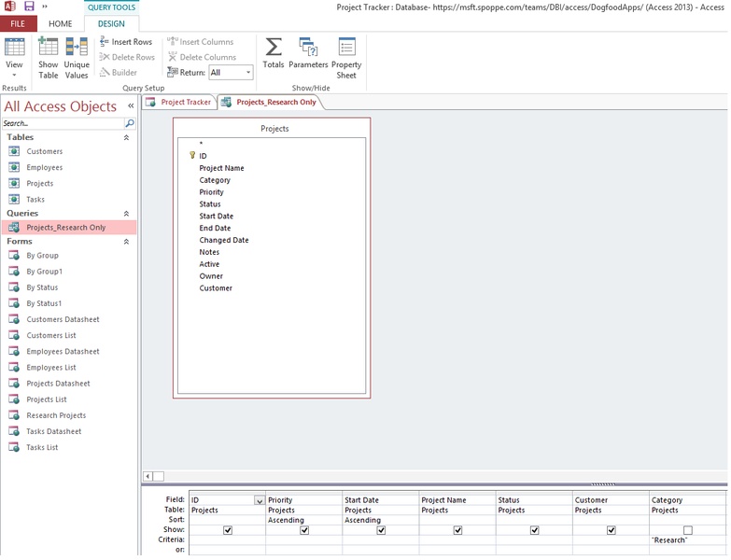731x560 pixels.
Task: Select End Date in Projects field list
Action: (x=215, y=229)
